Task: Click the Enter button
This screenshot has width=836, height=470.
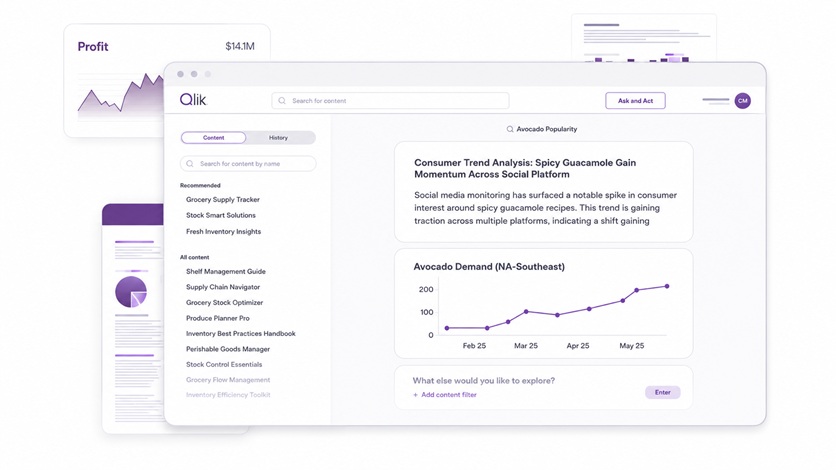Action: click(x=662, y=392)
